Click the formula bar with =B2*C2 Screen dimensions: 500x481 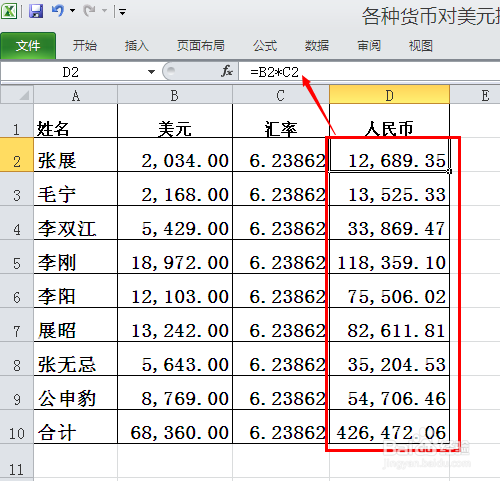(x=369, y=72)
